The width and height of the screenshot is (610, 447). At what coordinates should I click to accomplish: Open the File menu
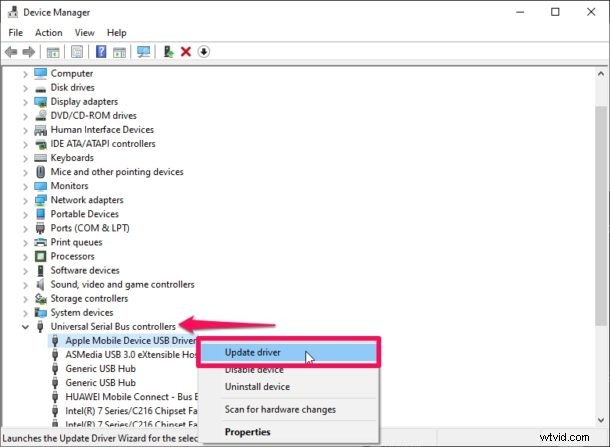click(16, 33)
